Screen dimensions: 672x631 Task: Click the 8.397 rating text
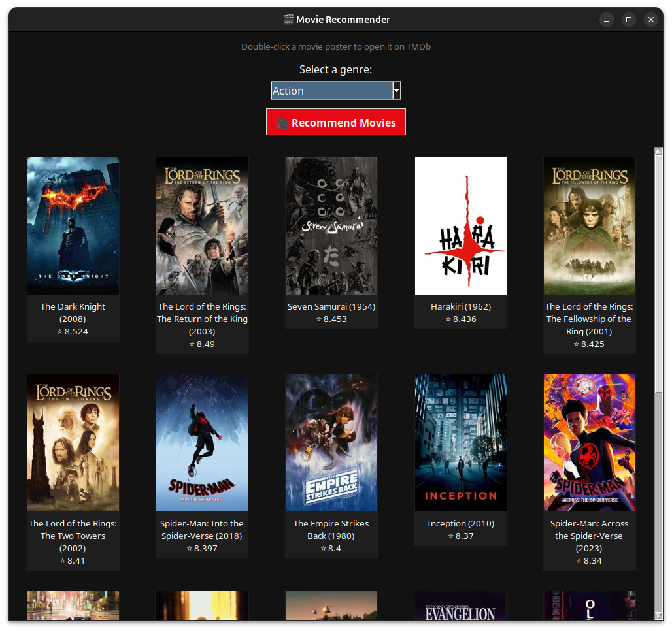click(x=202, y=548)
